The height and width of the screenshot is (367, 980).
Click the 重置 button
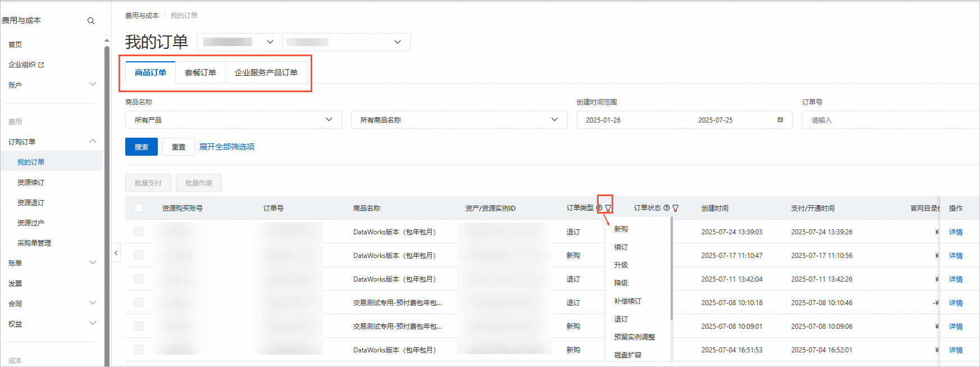[x=179, y=147]
